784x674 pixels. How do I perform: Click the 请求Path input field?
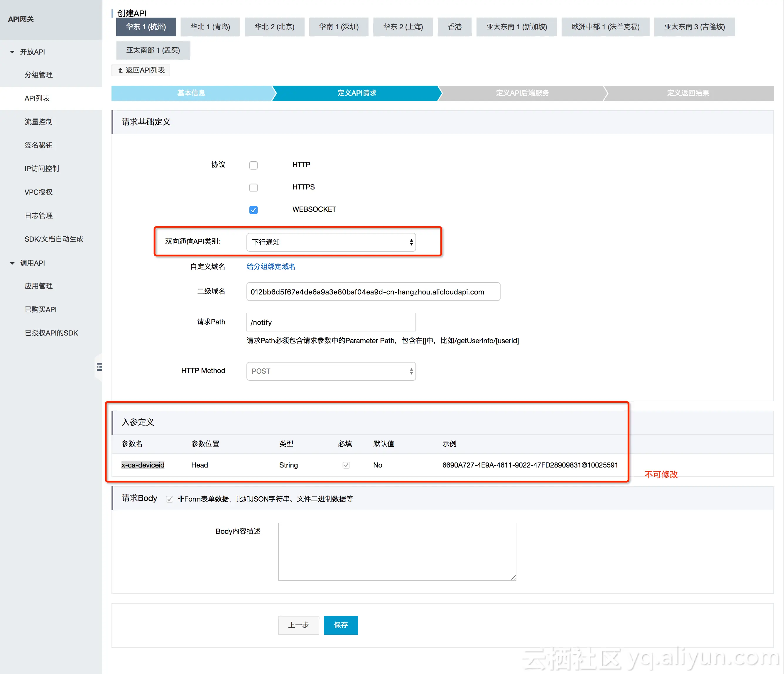coord(331,322)
